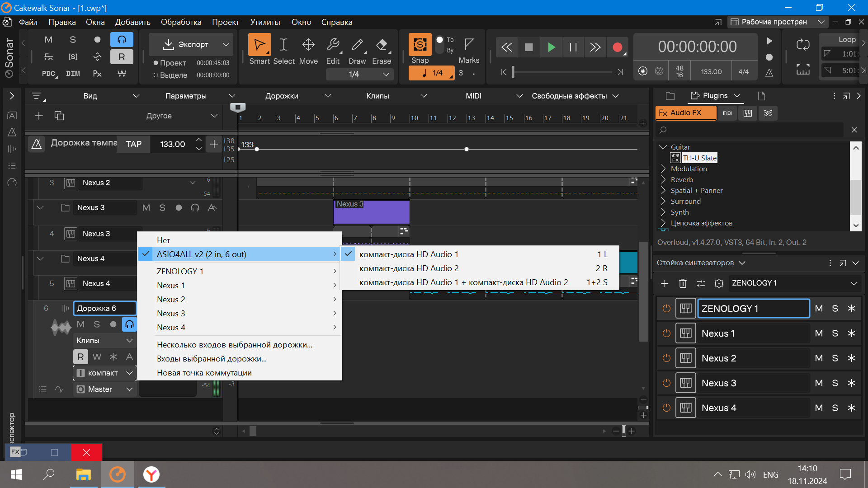Image resolution: width=868 pixels, height=488 pixels.
Task: Open the Утилиты menu
Action: (265, 22)
